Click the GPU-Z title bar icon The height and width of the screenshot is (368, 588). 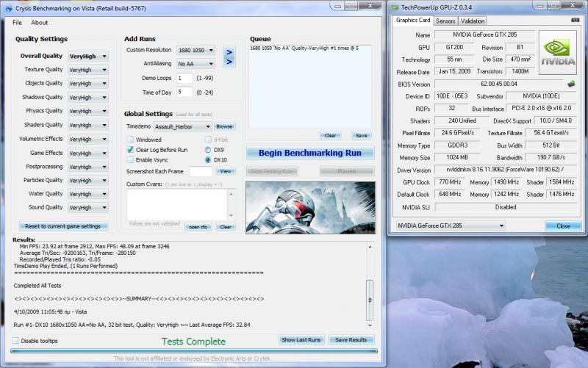(395, 7)
